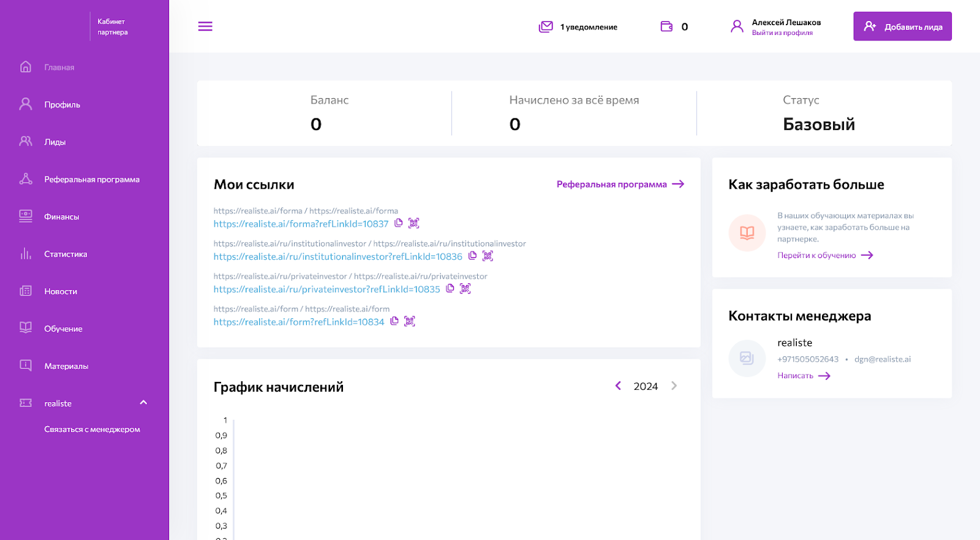Click manager email dgn@realiste.ai
The image size is (980, 540).
click(x=883, y=359)
